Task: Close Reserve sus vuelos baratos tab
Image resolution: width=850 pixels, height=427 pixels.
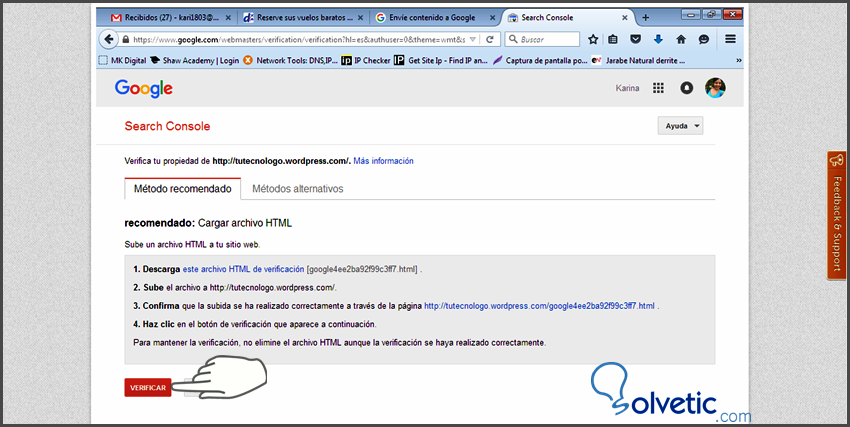Action: (360, 17)
